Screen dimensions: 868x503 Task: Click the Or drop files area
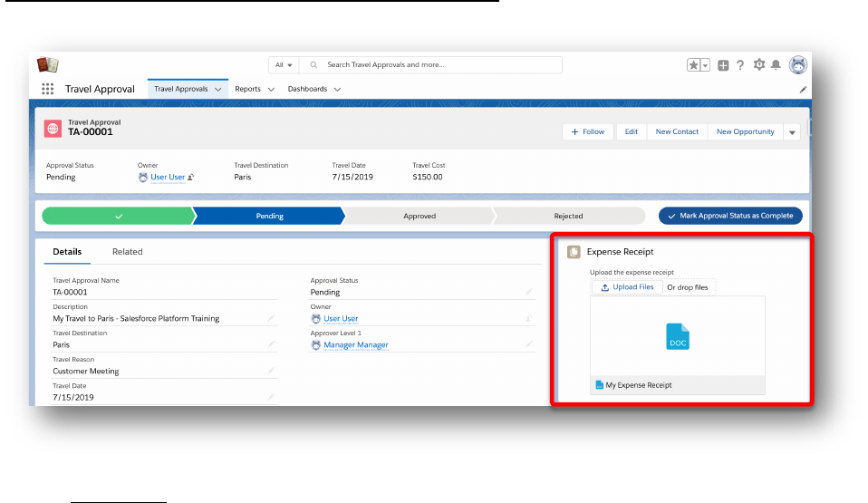coord(688,287)
